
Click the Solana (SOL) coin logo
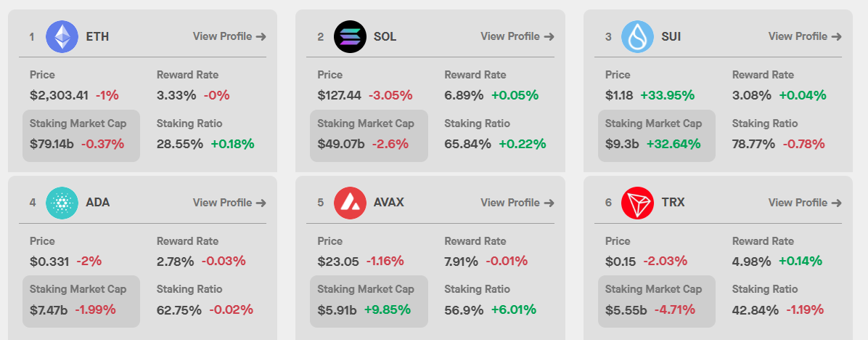coord(350,36)
